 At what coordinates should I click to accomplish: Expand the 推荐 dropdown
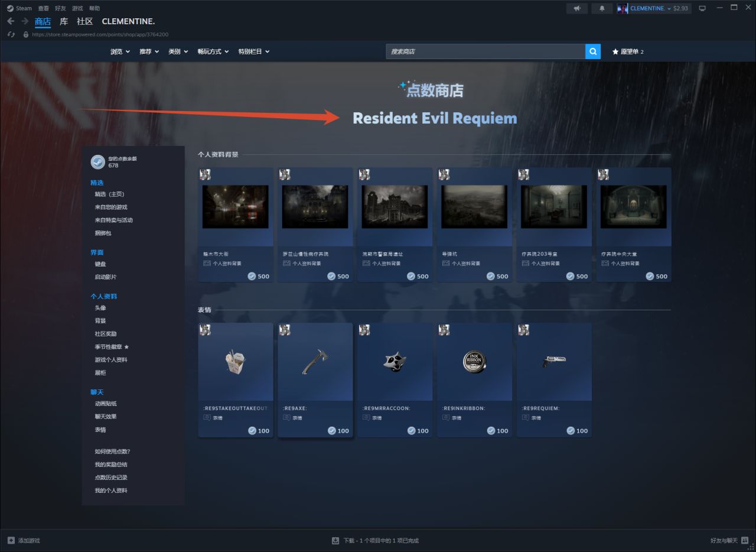tap(149, 51)
